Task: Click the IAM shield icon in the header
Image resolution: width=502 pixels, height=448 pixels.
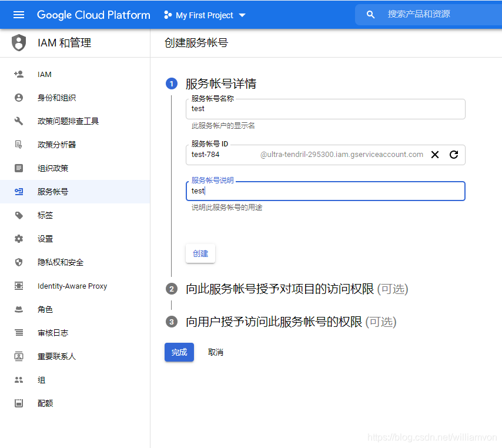Action: pyautogui.click(x=19, y=42)
